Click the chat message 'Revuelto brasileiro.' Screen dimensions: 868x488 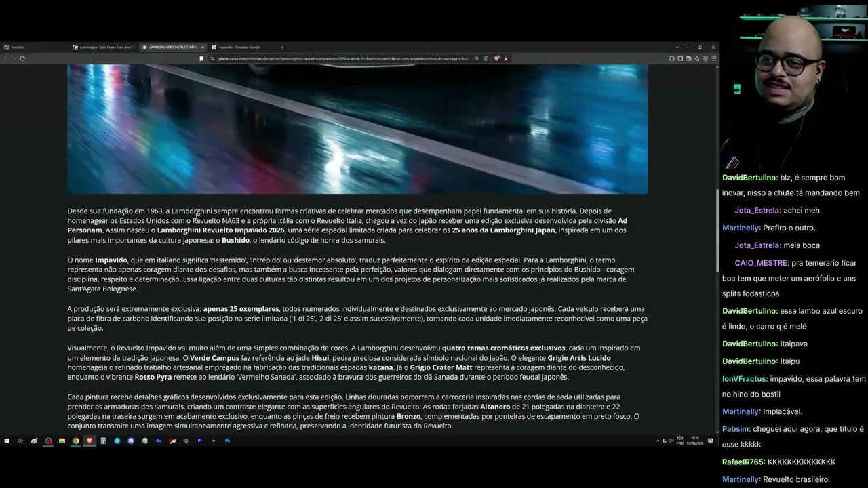pyautogui.click(x=797, y=480)
